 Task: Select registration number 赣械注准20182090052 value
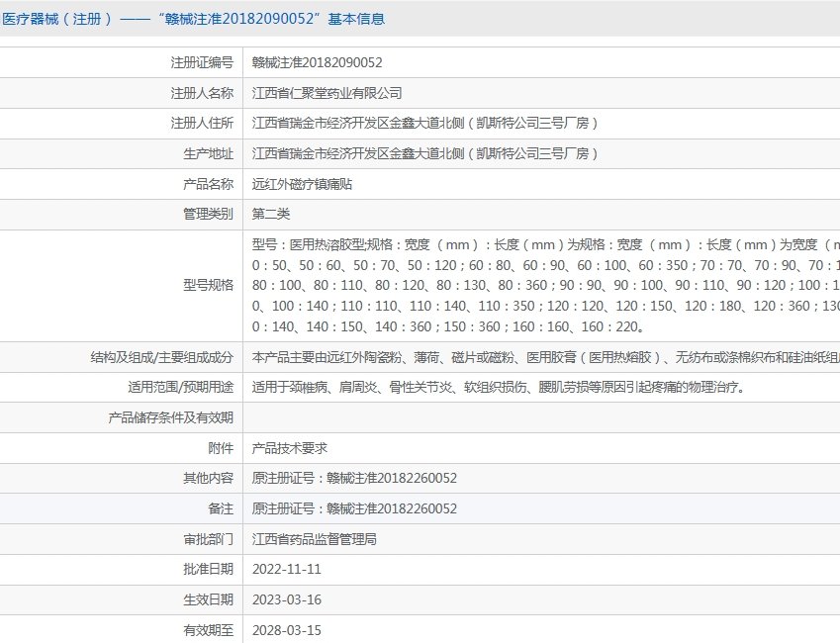tap(318, 62)
